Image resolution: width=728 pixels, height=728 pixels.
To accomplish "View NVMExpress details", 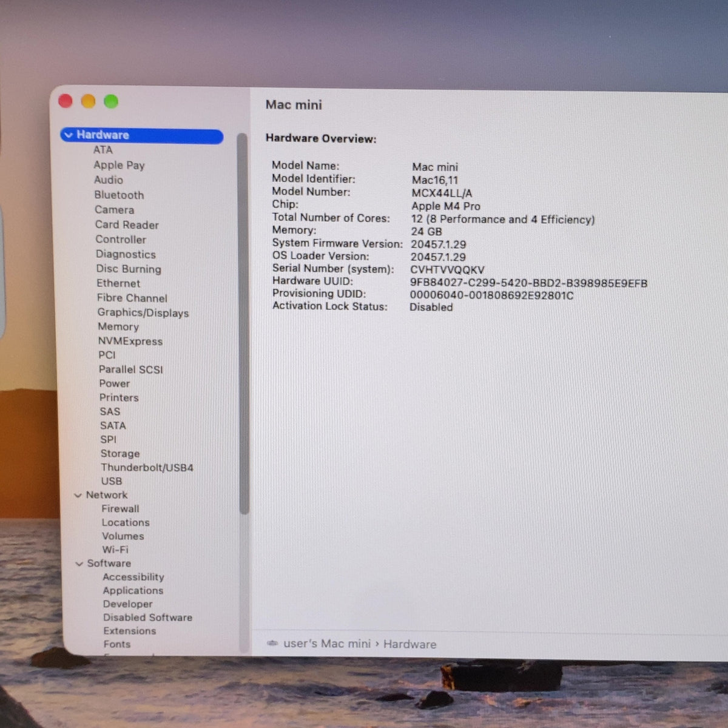I will 130,342.
